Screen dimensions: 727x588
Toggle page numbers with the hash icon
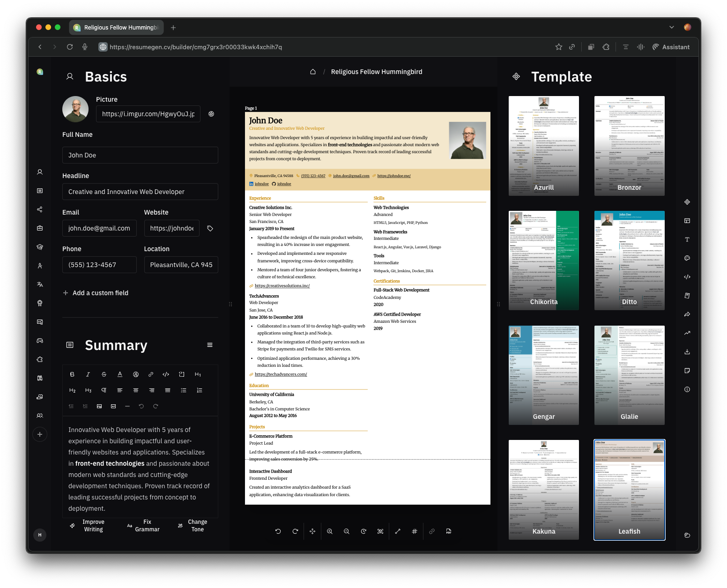coord(415,531)
